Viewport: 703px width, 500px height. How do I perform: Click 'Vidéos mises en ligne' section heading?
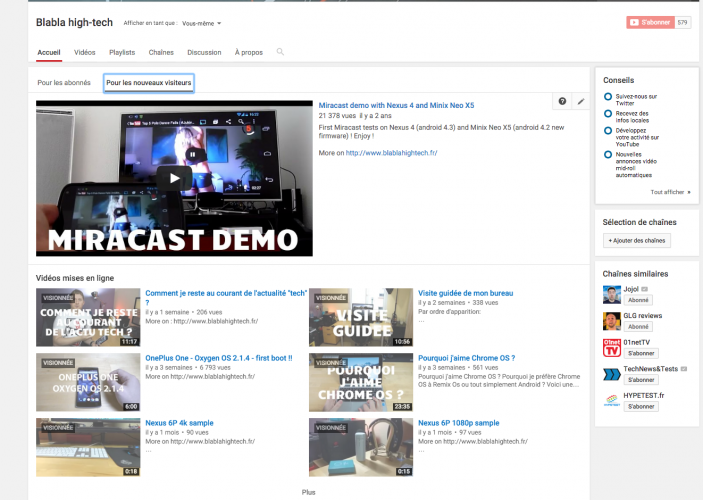coord(75,278)
